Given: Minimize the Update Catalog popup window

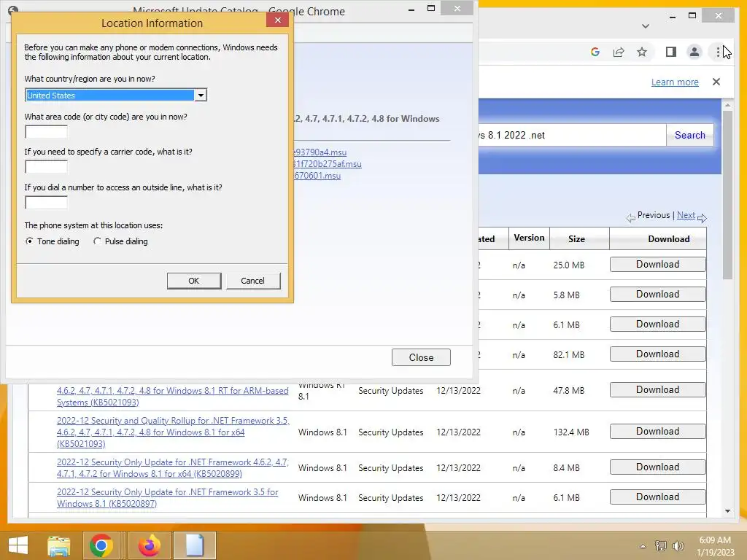Looking at the screenshot, I should coord(411,9).
